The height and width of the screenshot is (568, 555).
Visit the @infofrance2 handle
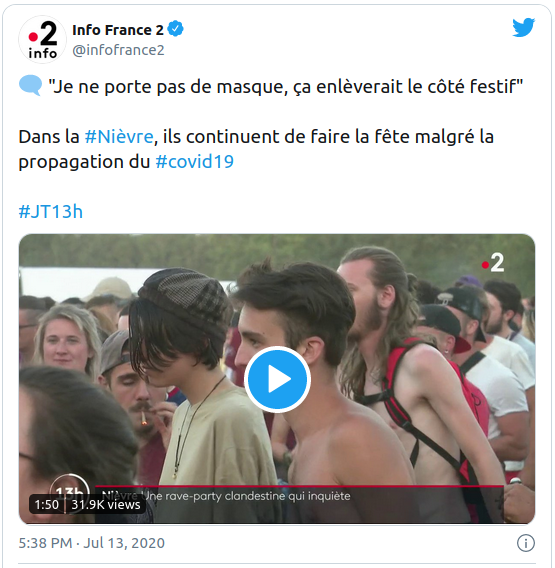[x=118, y=50]
